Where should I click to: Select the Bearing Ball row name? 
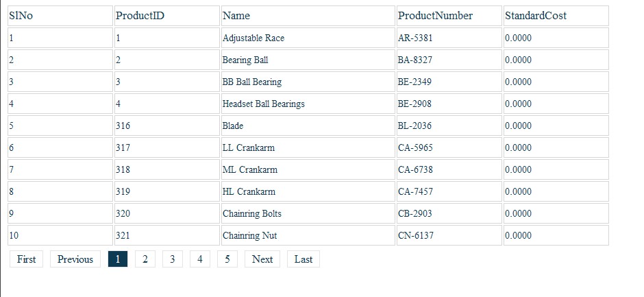[245, 60]
